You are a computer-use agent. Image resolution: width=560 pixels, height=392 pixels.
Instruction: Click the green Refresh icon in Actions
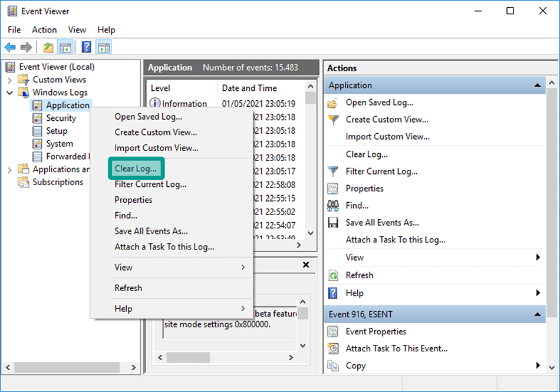pos(333,275)
